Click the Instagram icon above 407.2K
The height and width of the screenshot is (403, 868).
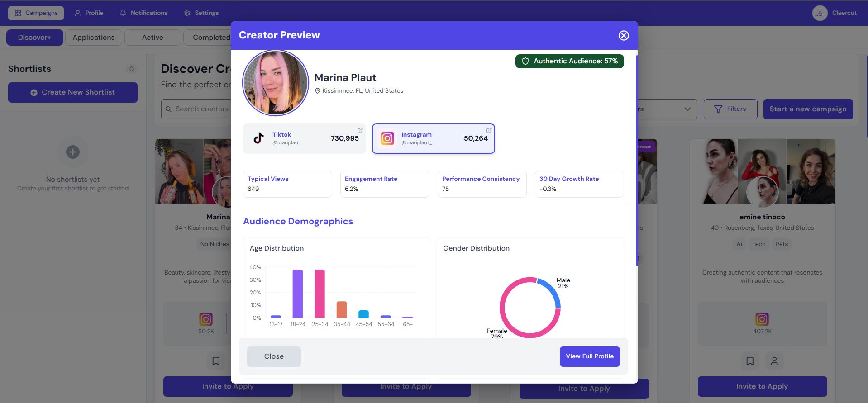pos(762,319)
